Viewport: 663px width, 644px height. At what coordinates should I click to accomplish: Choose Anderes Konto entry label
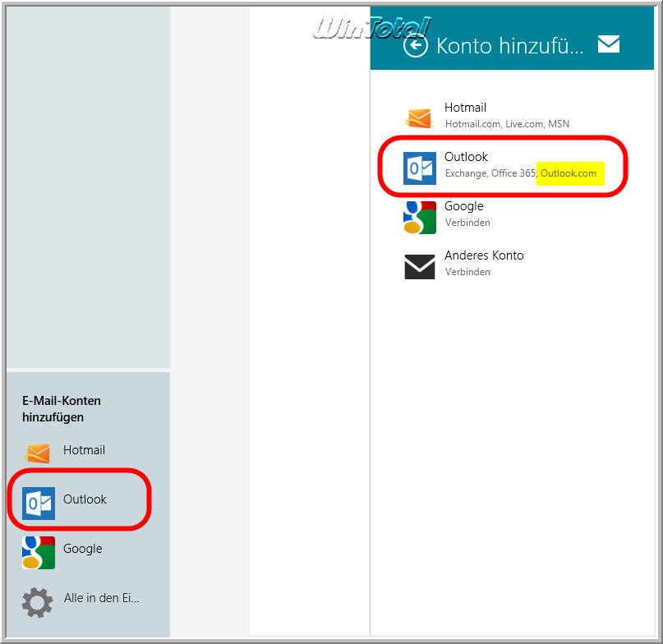(x=484, y=255)
